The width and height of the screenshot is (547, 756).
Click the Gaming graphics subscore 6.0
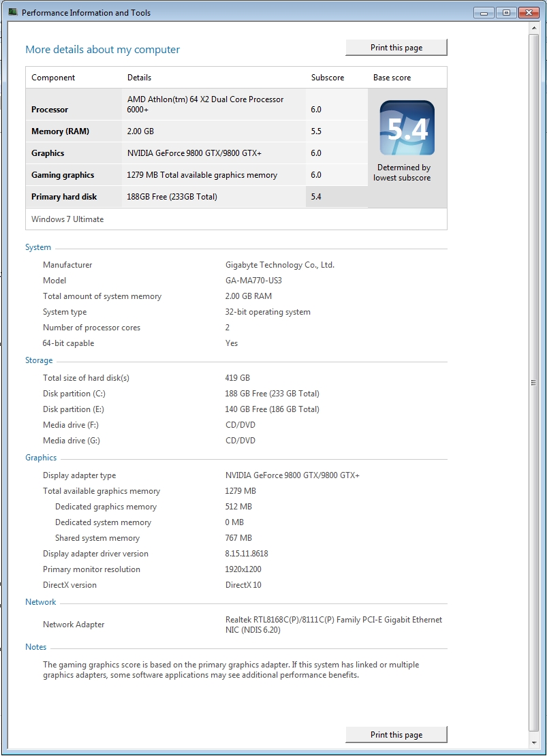point(316,175)
